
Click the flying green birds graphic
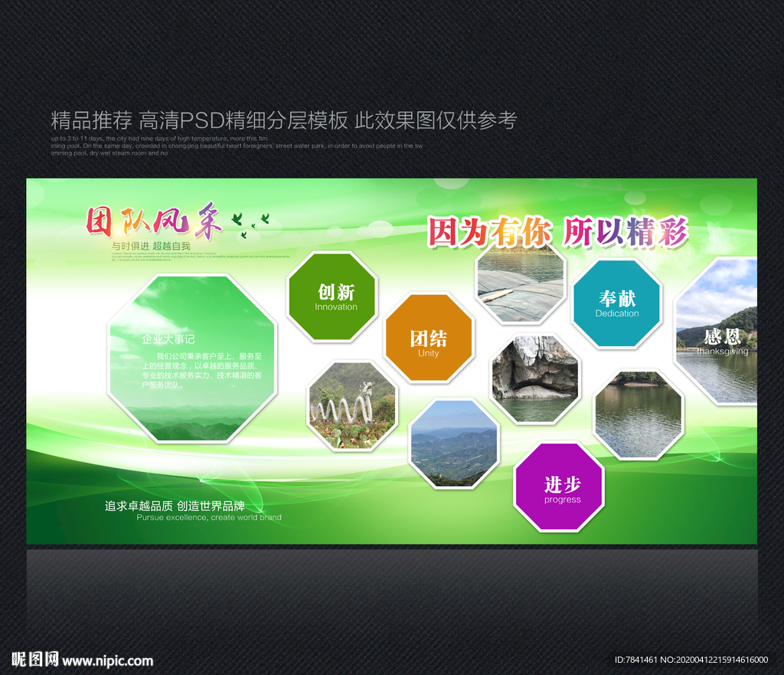[x=250, y=224]
